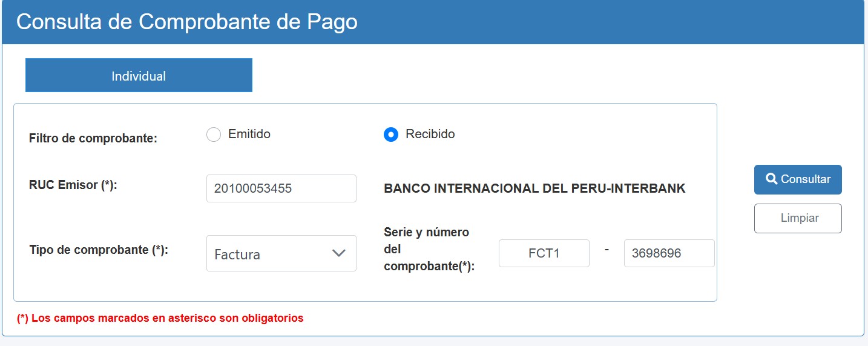The width and height of the screenshot is (868, 346).
Task: Click the RUC Emisor (*) label
Action: pyautogui.click(x=73, y=185)
